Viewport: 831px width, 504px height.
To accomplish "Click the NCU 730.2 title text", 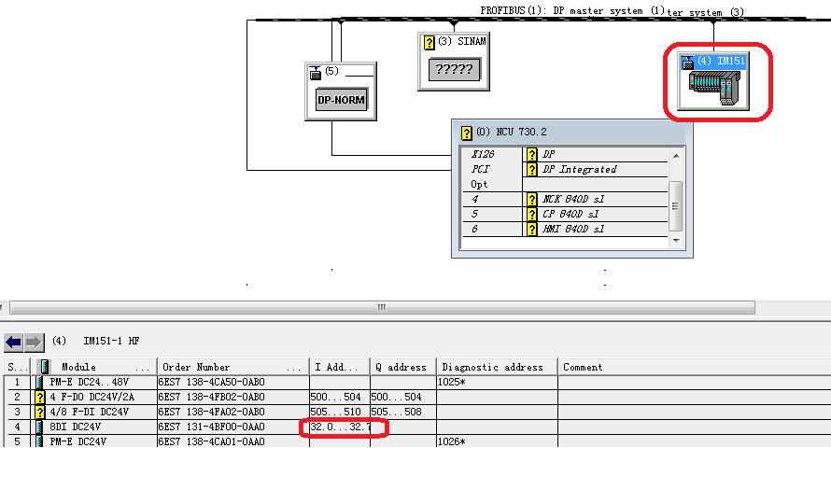I will click(512, 132).
